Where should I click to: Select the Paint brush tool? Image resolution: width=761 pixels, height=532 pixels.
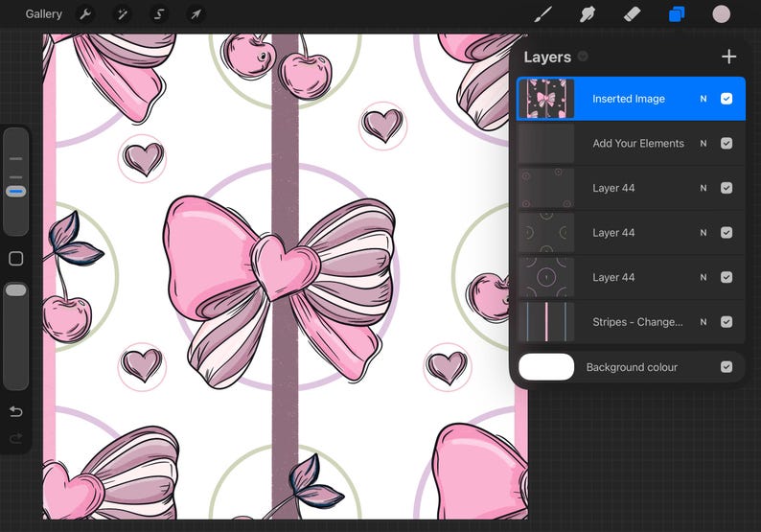point(543,14)
